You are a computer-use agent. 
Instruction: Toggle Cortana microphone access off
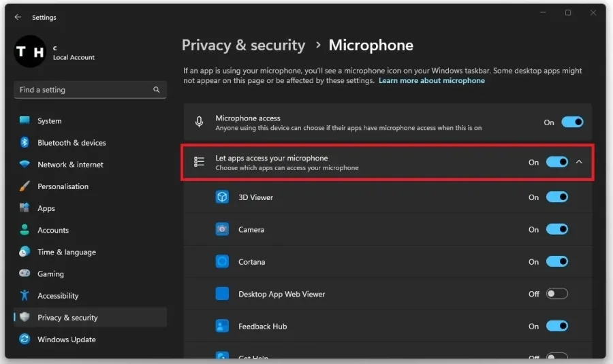pos(557,261)
